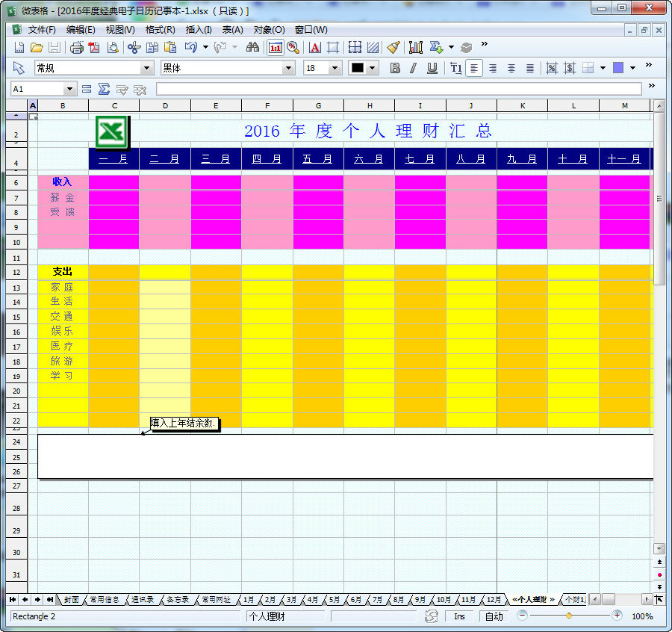The image size is (672, 632).
Task: Click the zoom out minus button
Action: (x=522, y=616)
